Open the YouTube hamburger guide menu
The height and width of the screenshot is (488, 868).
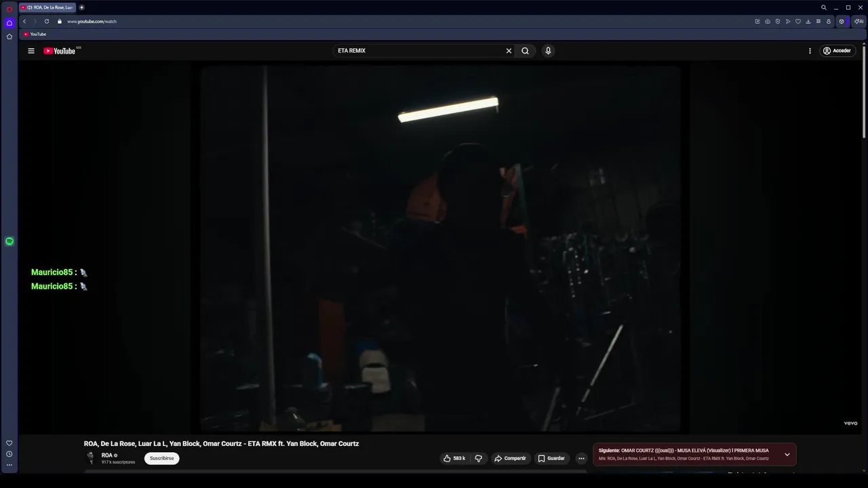point(31,51)
